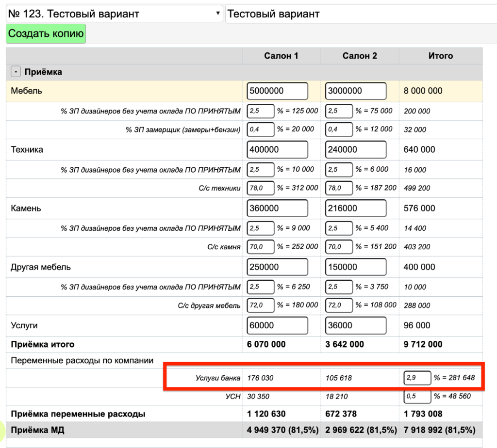Click Услуги amount field in Салон 2
497x448 pixels.
(356, 325)
